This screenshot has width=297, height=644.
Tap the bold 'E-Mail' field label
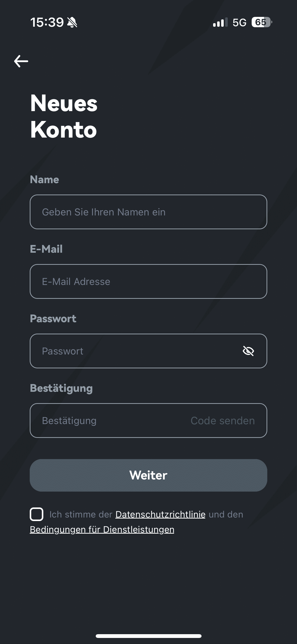pyautogui.click(x=46, y=249)
